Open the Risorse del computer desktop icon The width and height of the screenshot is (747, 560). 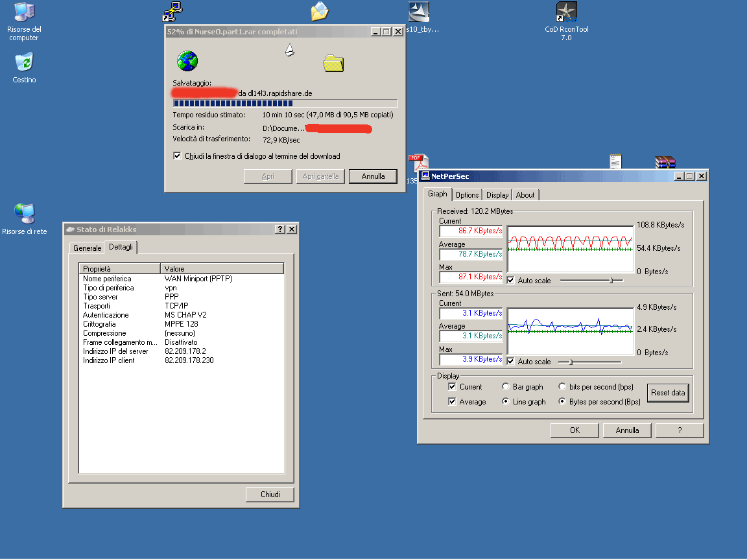pos(24,13)
